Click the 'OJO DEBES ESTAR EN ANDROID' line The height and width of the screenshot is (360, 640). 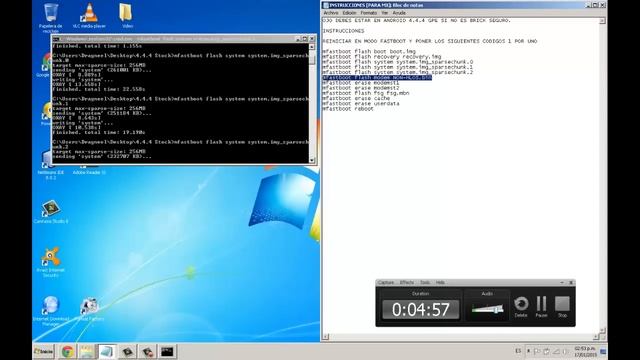[x=416, y=20]
